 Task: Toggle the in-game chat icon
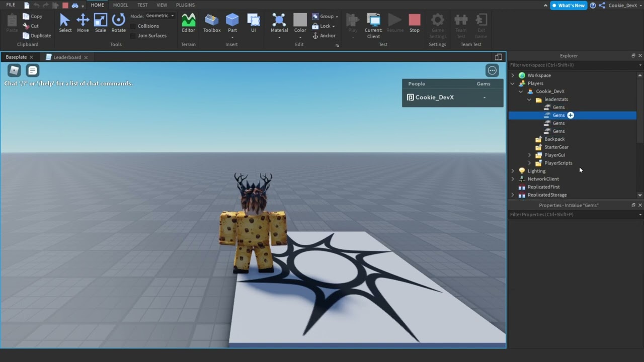(x=33, y=70)
